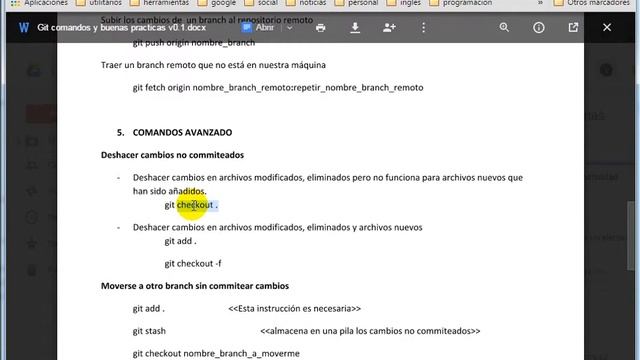Open the social bookmarks folder

pyautogui.click(x=261, y=3)
